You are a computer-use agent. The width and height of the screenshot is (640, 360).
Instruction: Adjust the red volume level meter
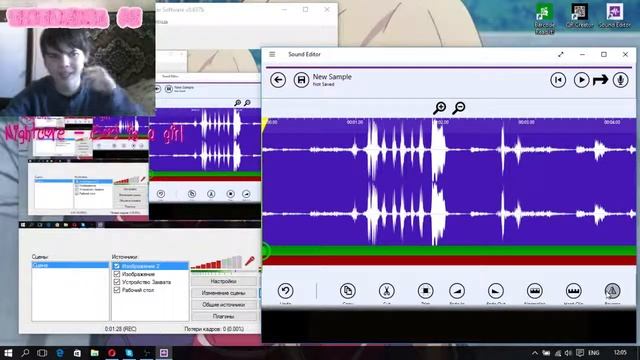[x=216, y=262]
